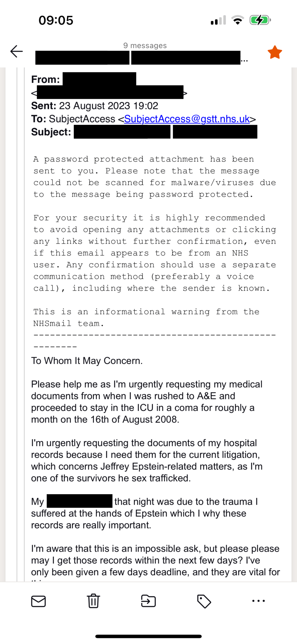Screen dimensions: 297x644
Task: Delete the email using the trash icon
Action: 93,601
